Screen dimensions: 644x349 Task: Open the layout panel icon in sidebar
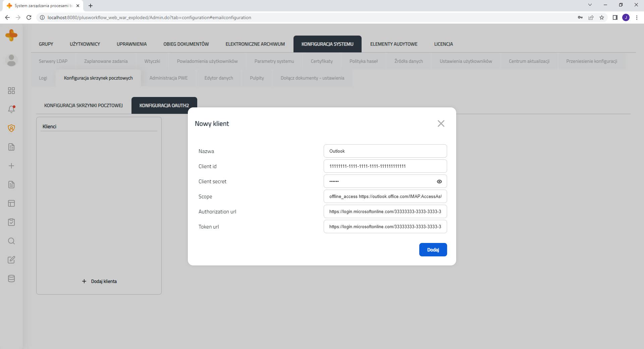[x=11, y=203]
